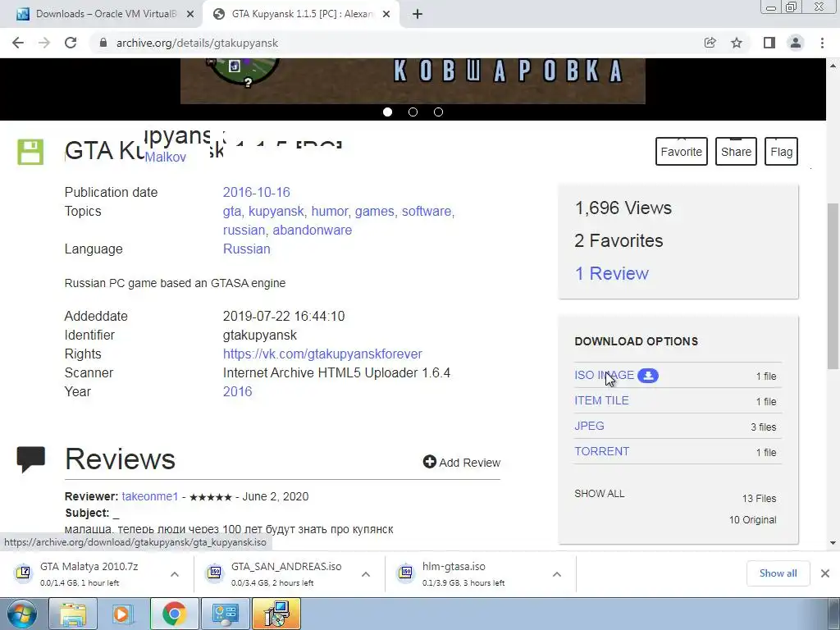Click the Kovsharovka game screenshot
This screenshot has height=630, width=840.
[413, 80]
